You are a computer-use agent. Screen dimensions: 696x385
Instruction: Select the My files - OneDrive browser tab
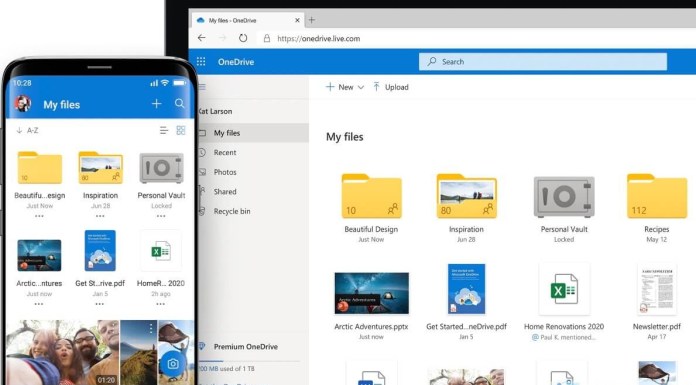[x=248, y=20]
